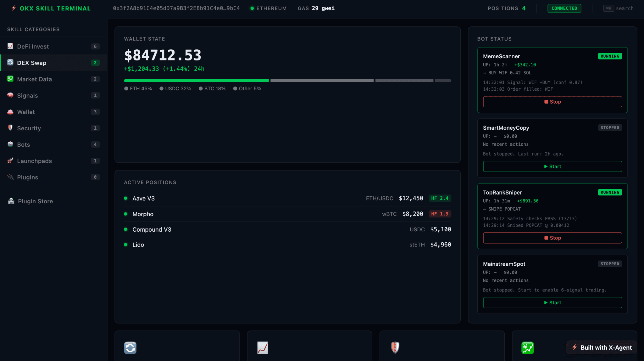Click TopRankSniper RUNNING status badge
This screenshot has width=644, height=361.
tap(610, 192)
